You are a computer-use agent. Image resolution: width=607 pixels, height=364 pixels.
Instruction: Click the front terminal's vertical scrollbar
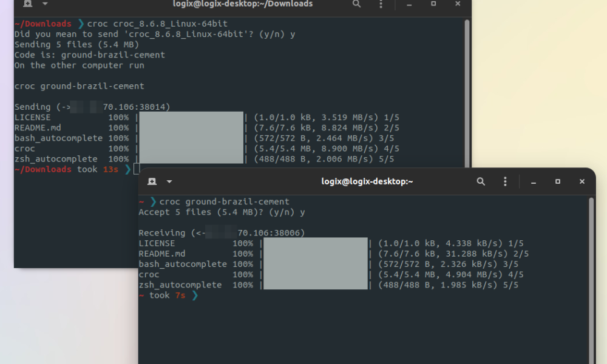[591, 280]
